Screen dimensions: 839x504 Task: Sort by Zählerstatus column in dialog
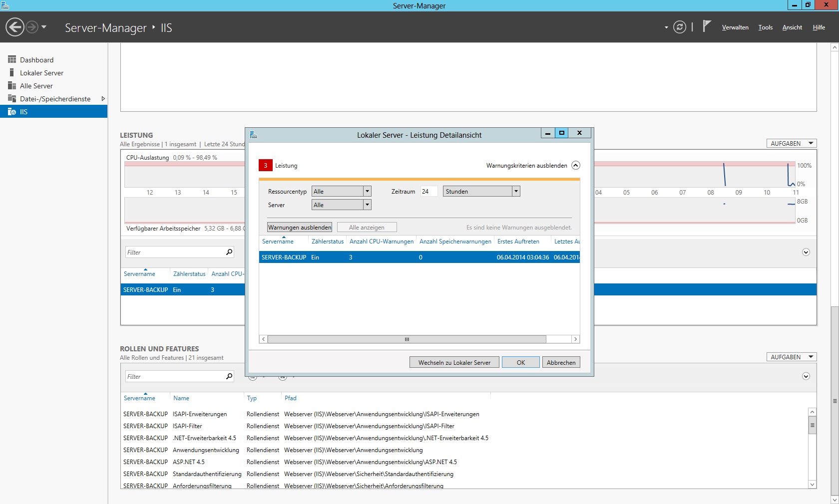(x=328, y=242)
